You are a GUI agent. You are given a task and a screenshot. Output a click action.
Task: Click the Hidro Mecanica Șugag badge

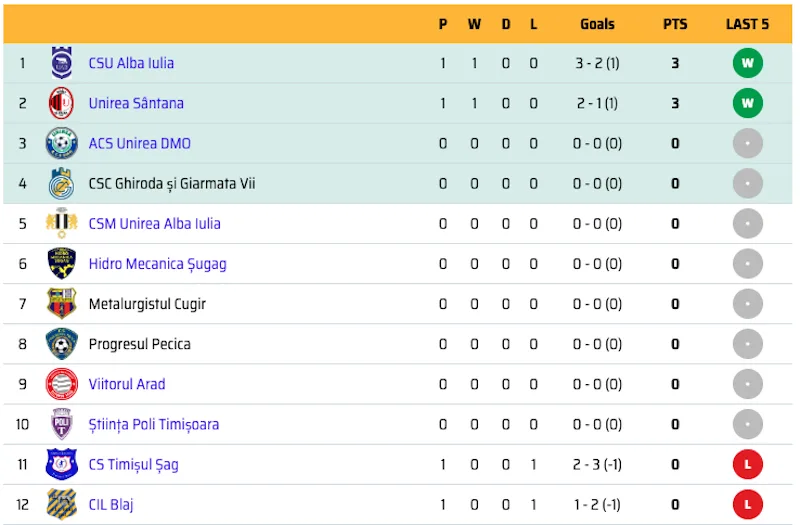coord(62,263)
